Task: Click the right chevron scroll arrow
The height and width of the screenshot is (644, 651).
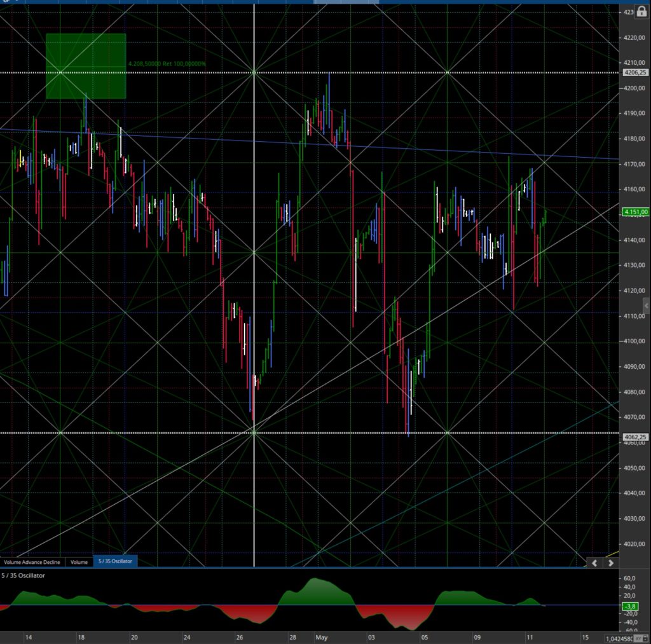Action: click(x=611, y=563)
